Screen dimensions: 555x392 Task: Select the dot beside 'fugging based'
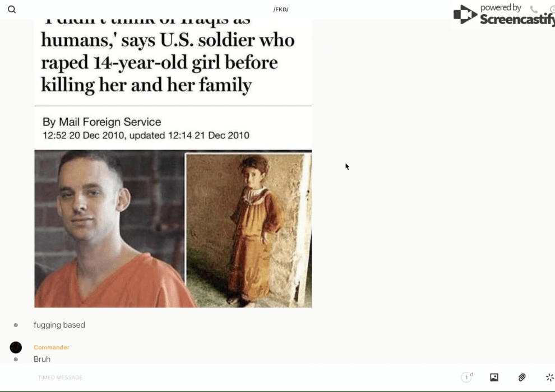click(16, 325)
